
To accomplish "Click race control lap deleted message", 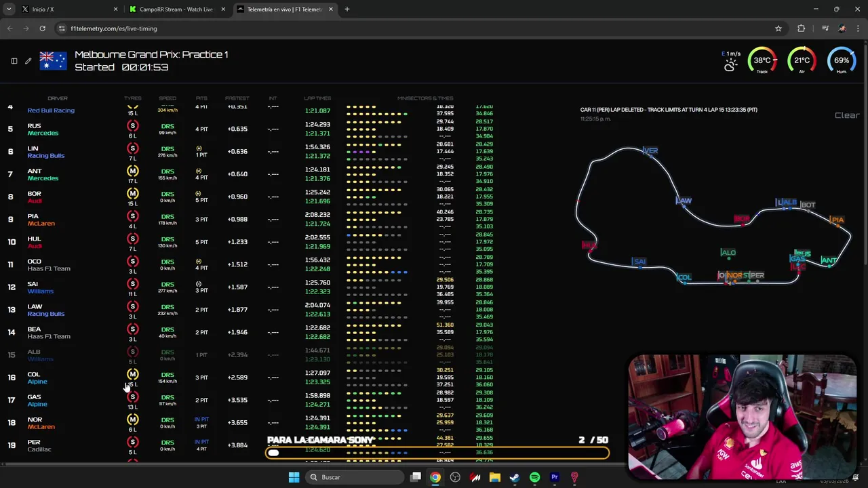I will click(669, 110).
